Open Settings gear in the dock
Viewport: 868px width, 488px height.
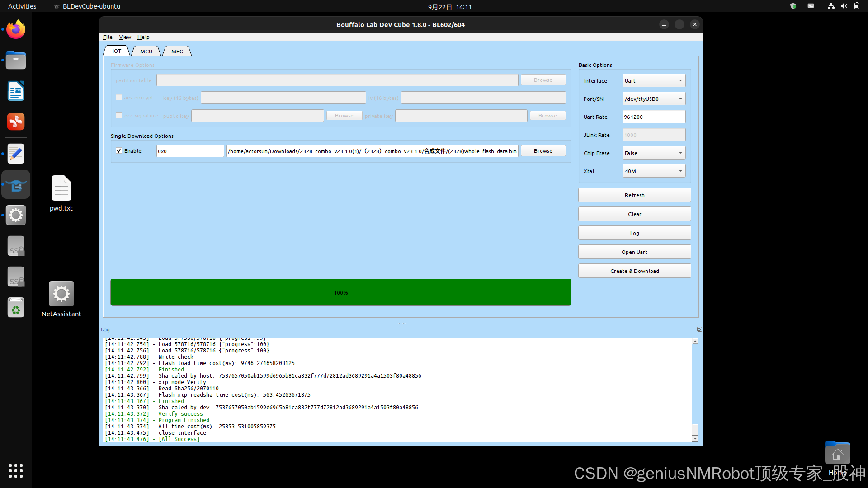[16, 215]
